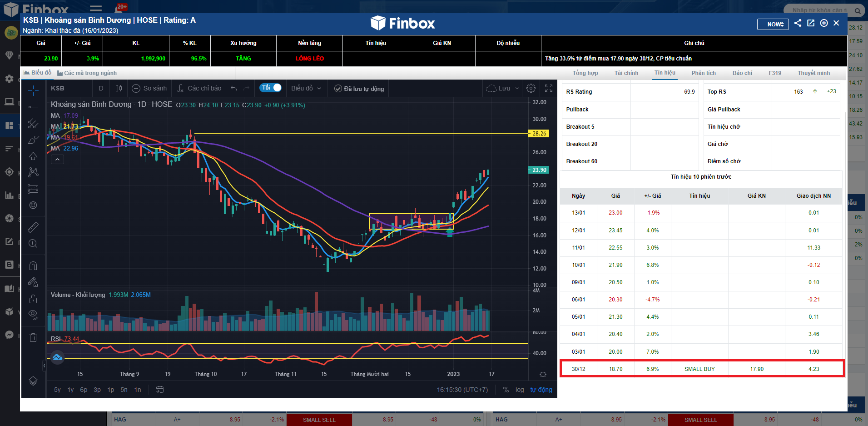Toggle lock all drawing tools
The width and height of the screenshot is (868, 426).
click(x=33, y=299)
